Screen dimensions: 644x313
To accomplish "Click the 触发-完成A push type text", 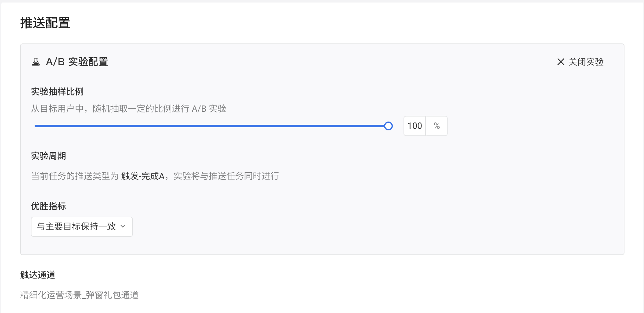I will coord(143,176).
